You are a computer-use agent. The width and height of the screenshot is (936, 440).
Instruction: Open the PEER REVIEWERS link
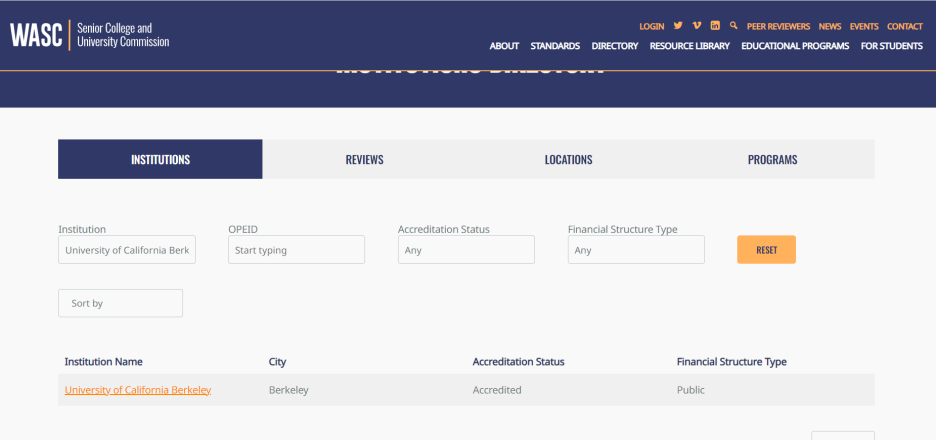coord(778,26)
